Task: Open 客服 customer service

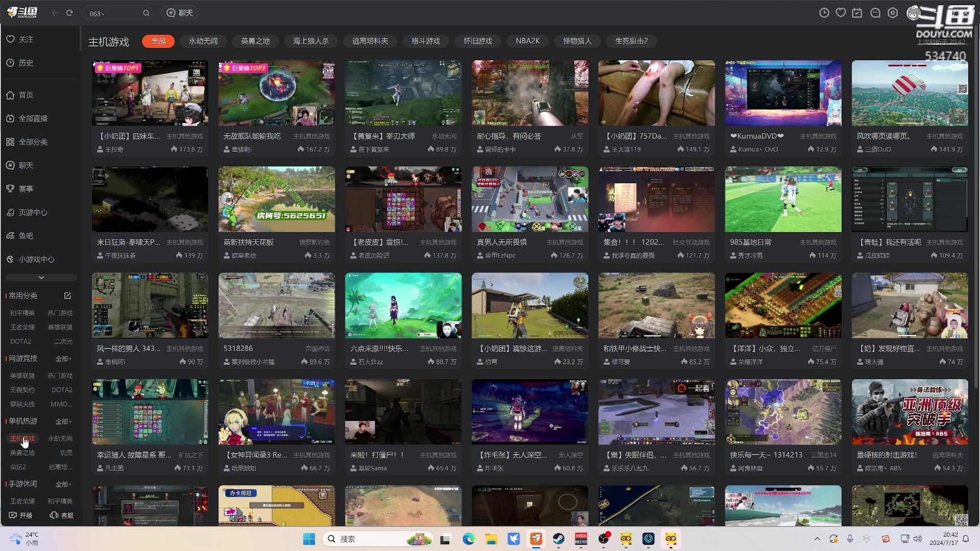Action: [62, 515]
